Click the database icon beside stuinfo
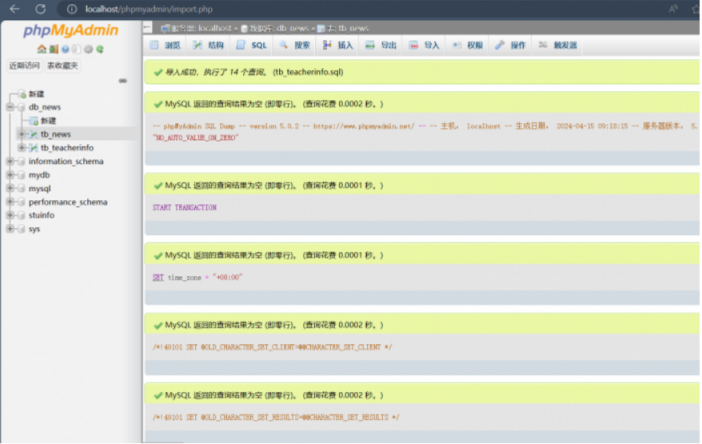This screenshot has height=444, width=702. click(x=21, y=215)
